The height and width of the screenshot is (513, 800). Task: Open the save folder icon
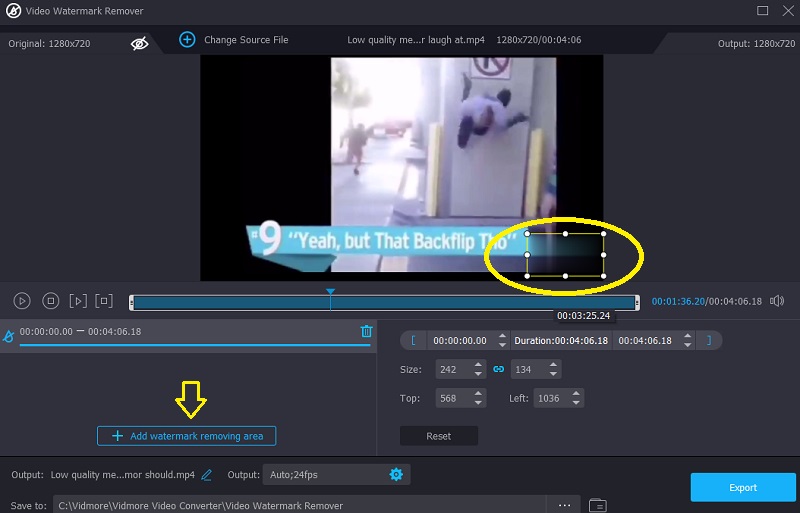click(x=597, y=505)
